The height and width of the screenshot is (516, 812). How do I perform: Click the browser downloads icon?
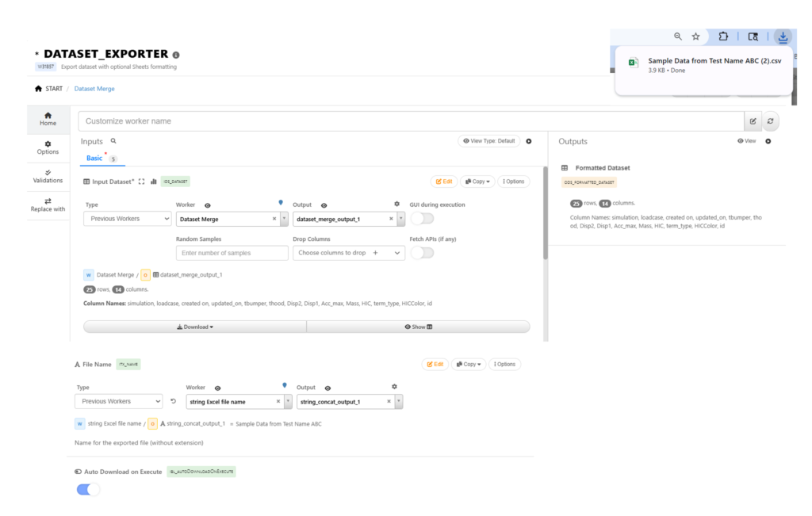783,36
